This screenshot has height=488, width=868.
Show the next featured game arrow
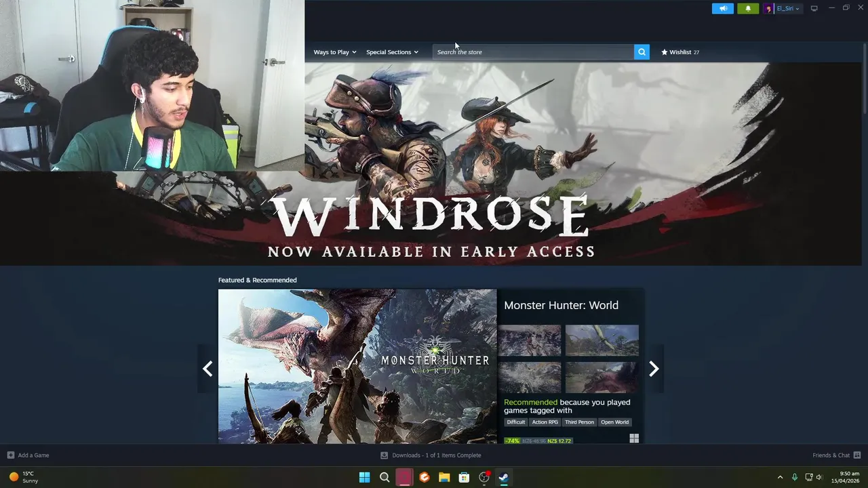654,369
